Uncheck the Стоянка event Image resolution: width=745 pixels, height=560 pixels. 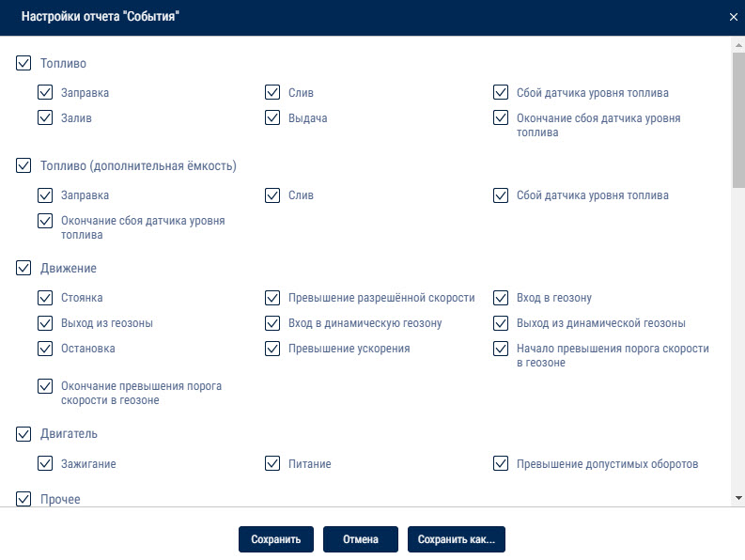45,298
